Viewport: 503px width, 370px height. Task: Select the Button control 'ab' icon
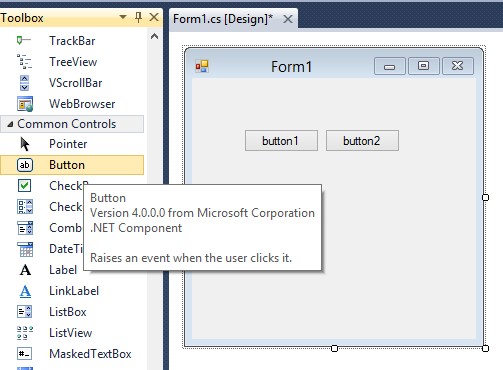[25, 165]
